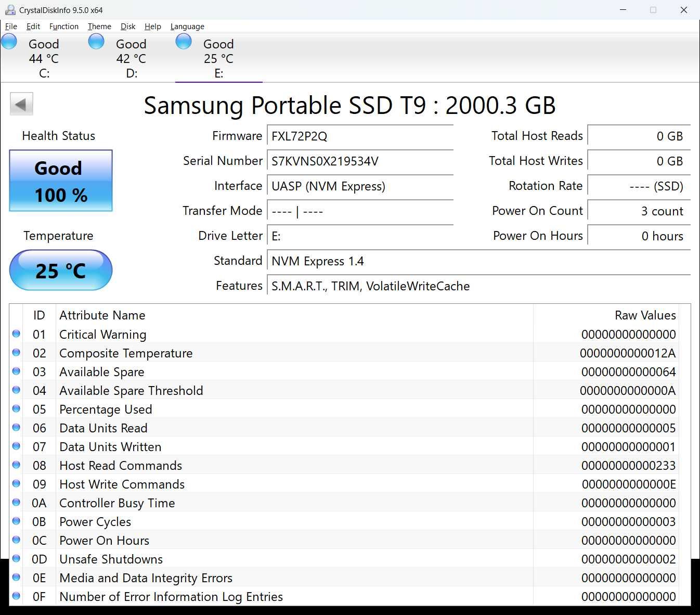Click the Drive Letter field E:
The width and height of the screenshot is (700, 615).
(360, 236)
